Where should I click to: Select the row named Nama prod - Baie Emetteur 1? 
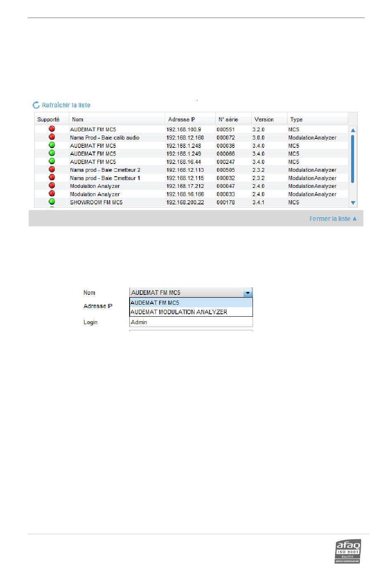pyautogui.click(x=192, y=178)
